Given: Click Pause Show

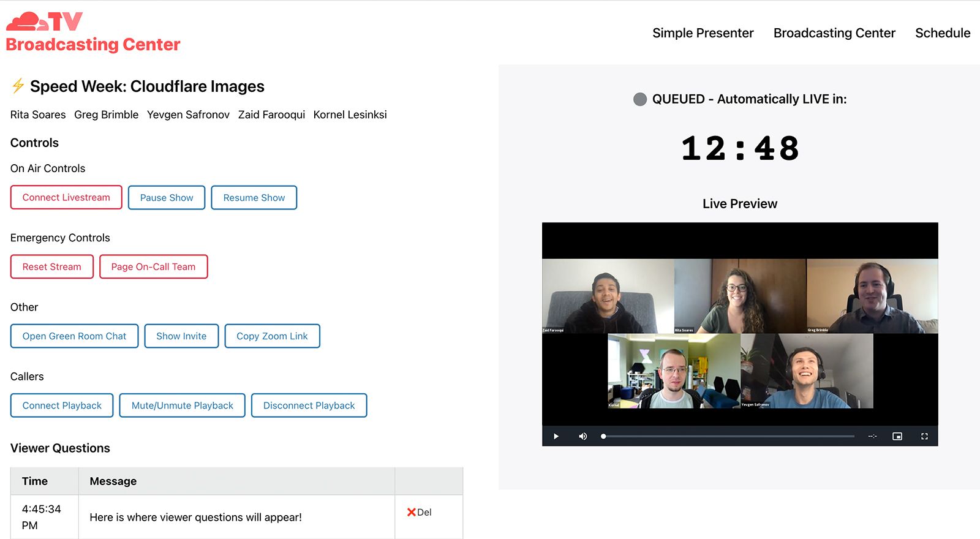Looking at the screenshot, I should [167, 197].
